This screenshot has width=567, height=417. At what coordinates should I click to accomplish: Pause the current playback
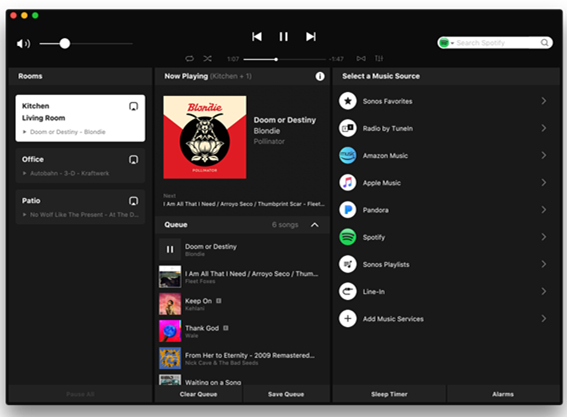(284, 37)
